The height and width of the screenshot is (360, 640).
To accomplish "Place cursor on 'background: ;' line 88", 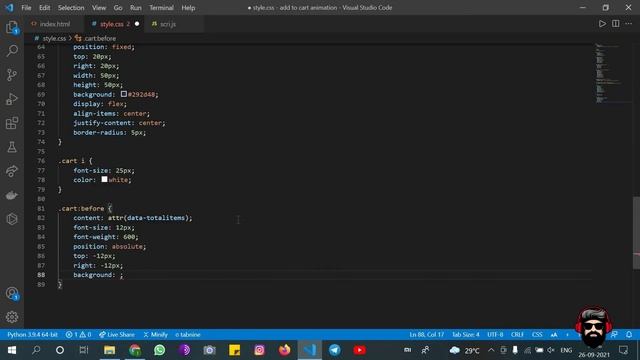I will [x=98, y=275].
